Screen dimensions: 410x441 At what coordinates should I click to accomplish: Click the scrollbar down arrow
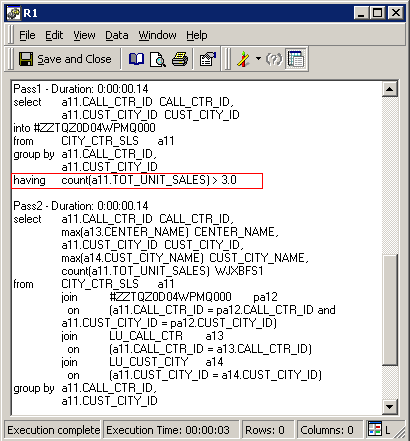(390, 407)
